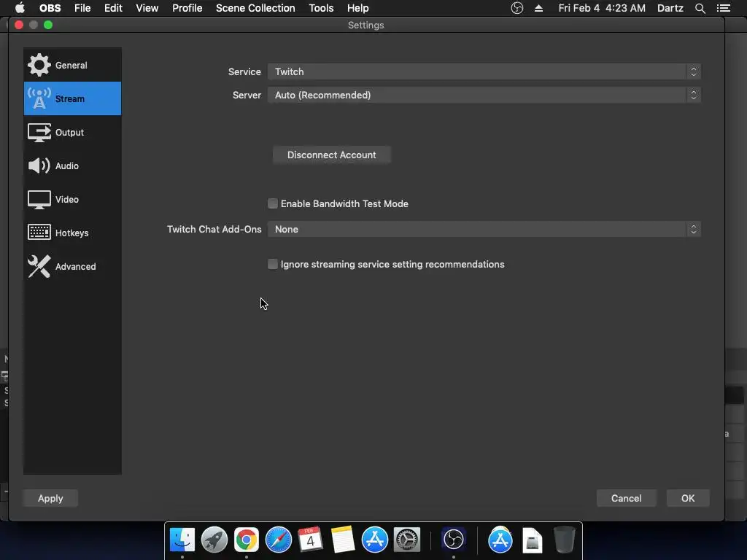Launch Safari from the Dock

pyautogui.click(x=278, y=540)
